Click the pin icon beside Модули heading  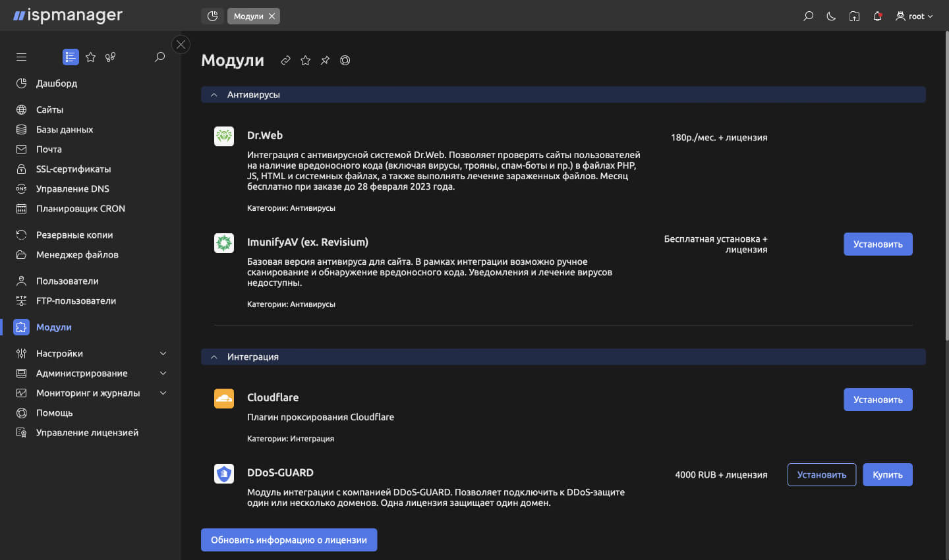coord(325,60)
